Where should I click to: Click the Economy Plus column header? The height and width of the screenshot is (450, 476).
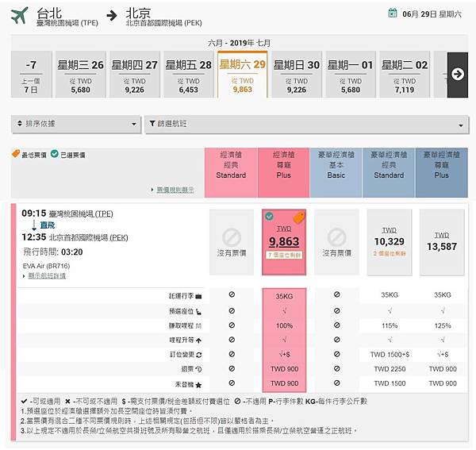click(x=283, y=172)
